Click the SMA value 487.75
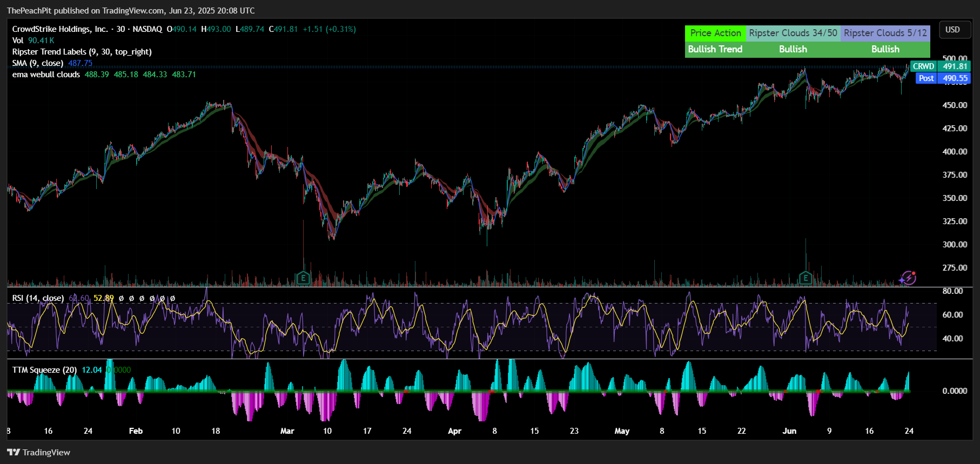The height and width of the screenshot is (464, 980). click(x=80, y=63)
